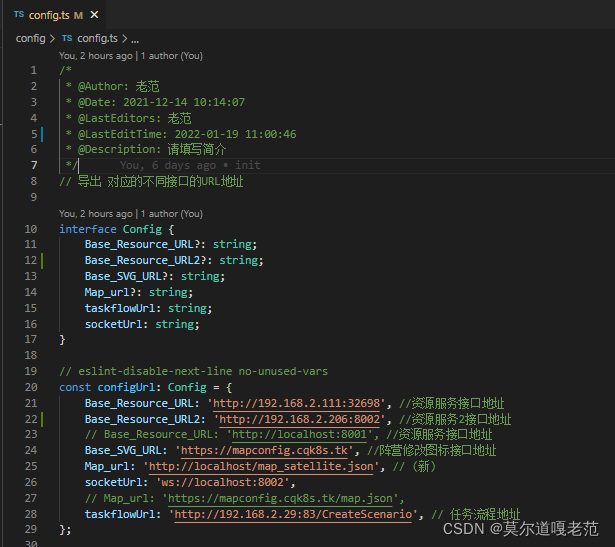Open the config folder breadcrumb
This screenshot has width=615, height=547.
click(30, 38)
